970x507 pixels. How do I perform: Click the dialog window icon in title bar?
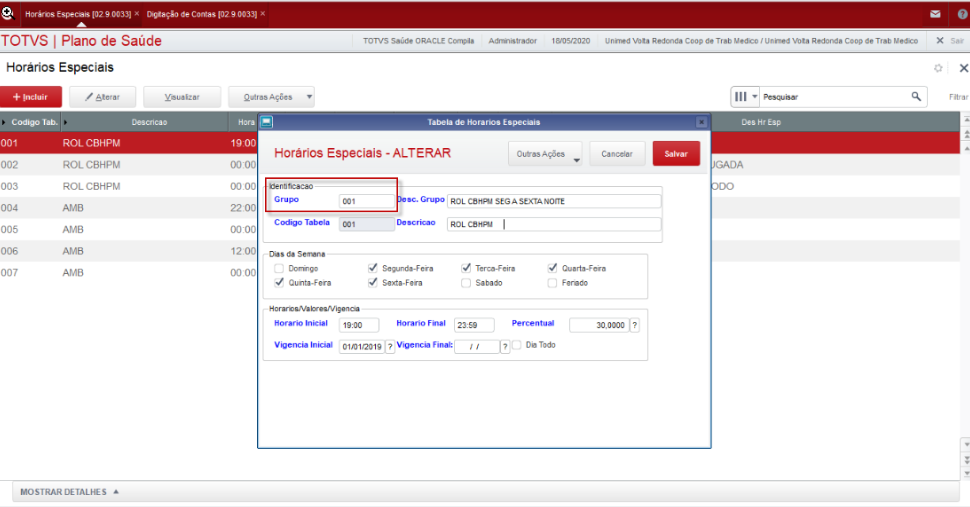[266, 122]
